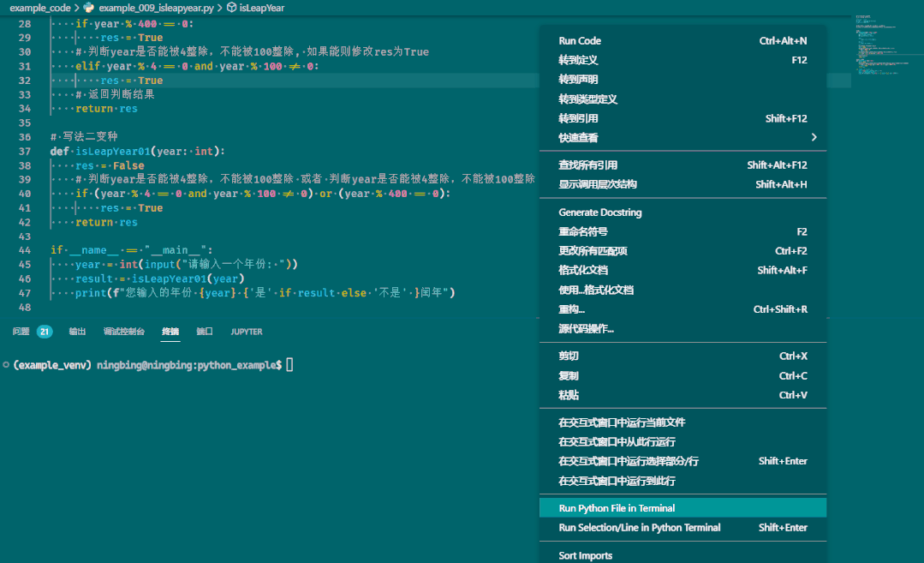
Task: Switch to the 输出 tab
Action: 77,332
